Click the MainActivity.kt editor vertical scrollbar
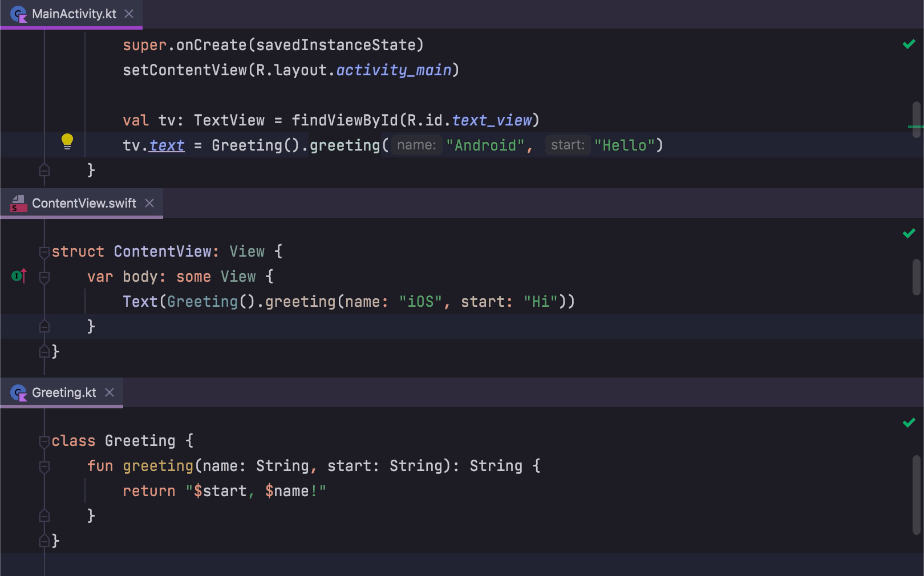 [x=916, y=119]
